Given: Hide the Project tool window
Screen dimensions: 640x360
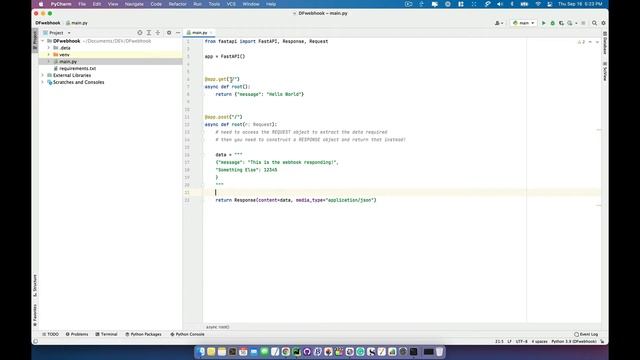Looking at the screenshot, I should click(178, 33).
